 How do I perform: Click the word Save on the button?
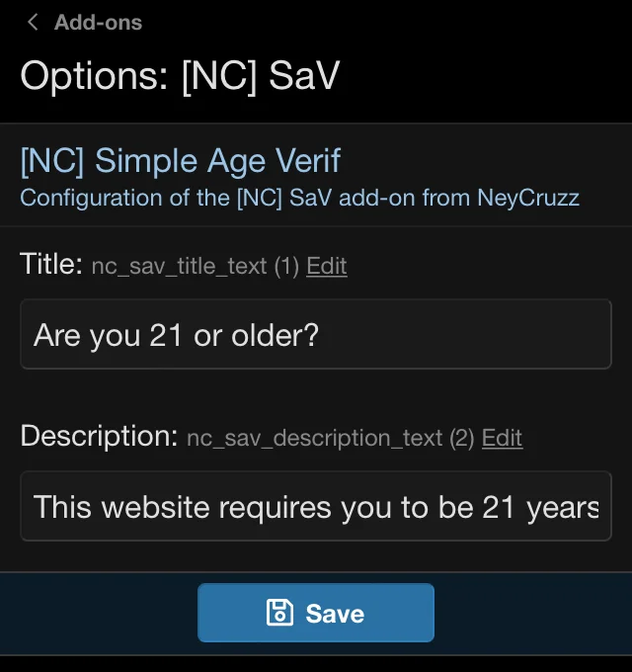tap(335, 614)
